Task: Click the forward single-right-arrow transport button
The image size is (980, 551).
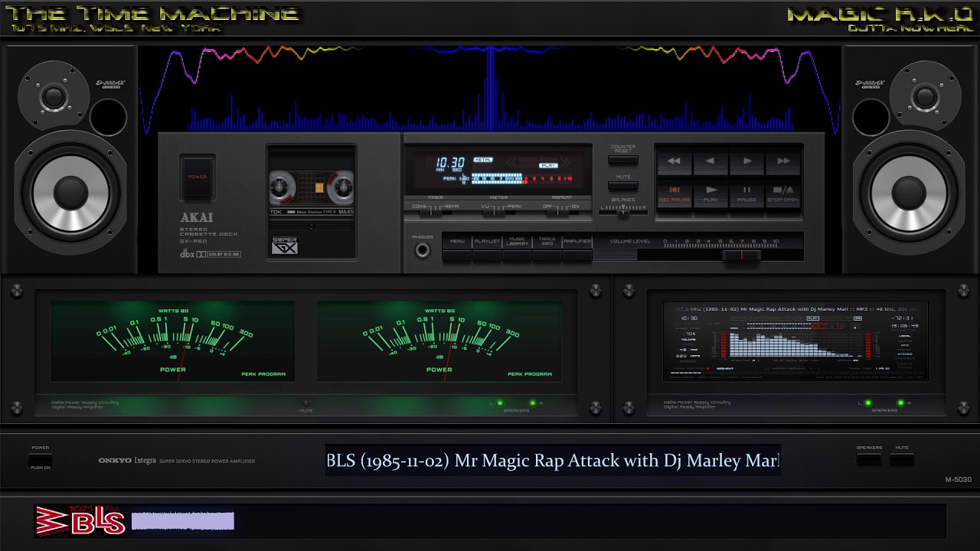Action: (746, 161)
